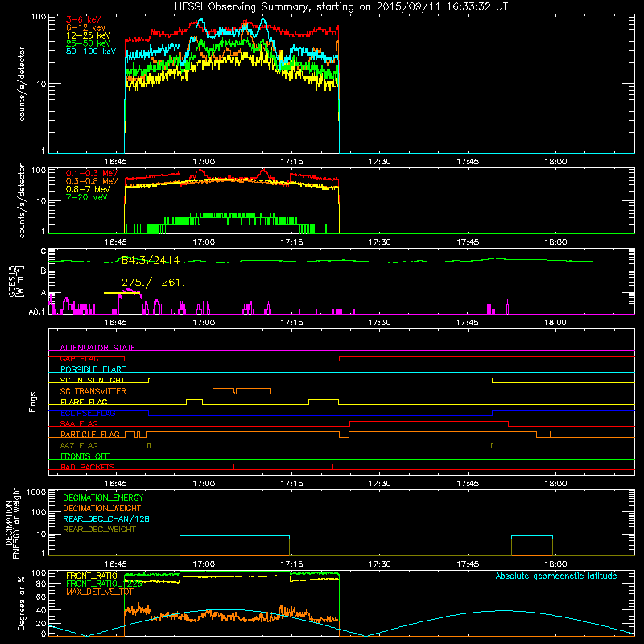Click the FRONT_RATIO legend label
The width and height of the screenshot is (644, 644).
pyautogui.click(x=92, y=576)
